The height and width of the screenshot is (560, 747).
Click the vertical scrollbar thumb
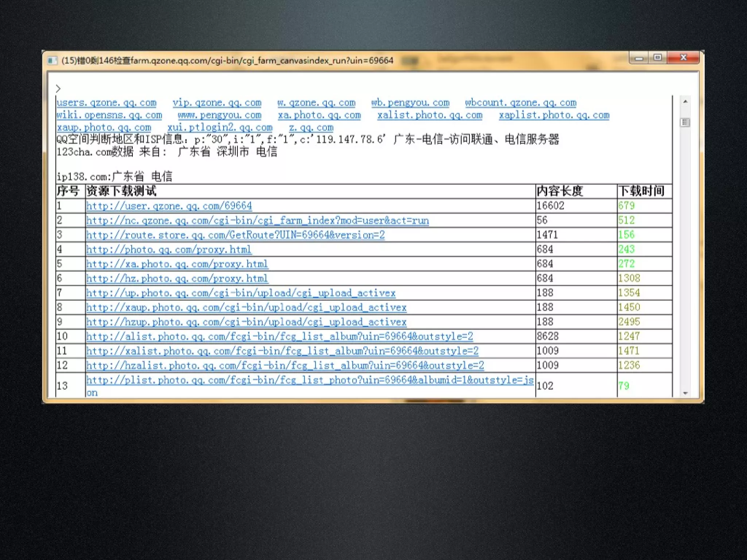685,122
